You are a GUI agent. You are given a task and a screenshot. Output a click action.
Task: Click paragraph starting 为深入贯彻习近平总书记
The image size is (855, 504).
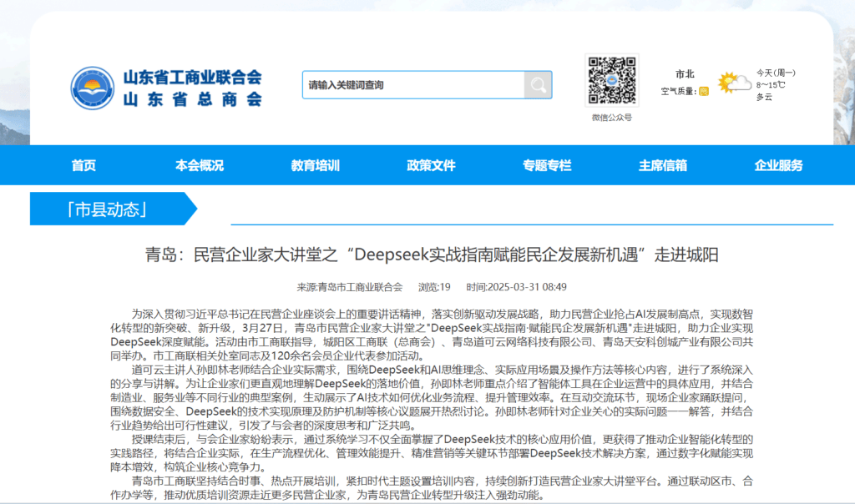click(432, 335)
